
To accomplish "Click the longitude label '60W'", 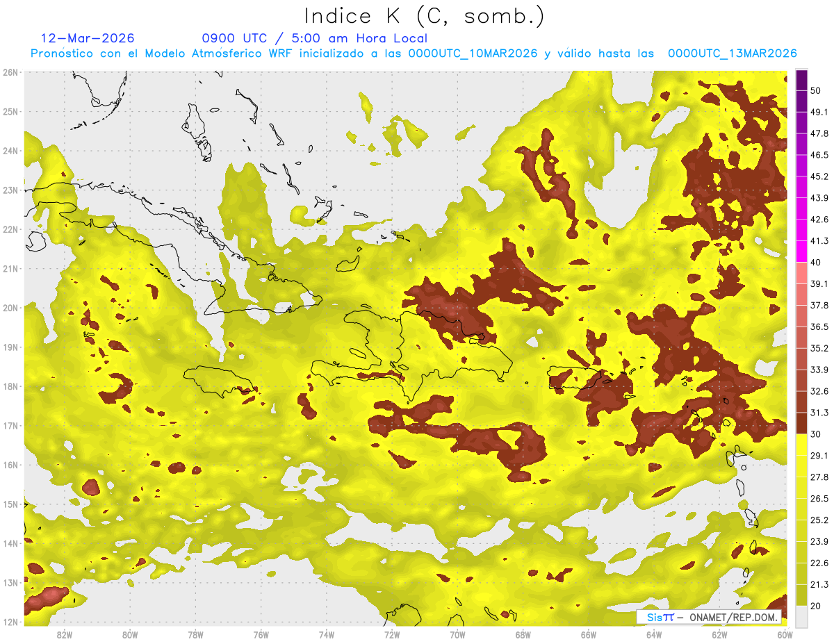I will (785, 634).
